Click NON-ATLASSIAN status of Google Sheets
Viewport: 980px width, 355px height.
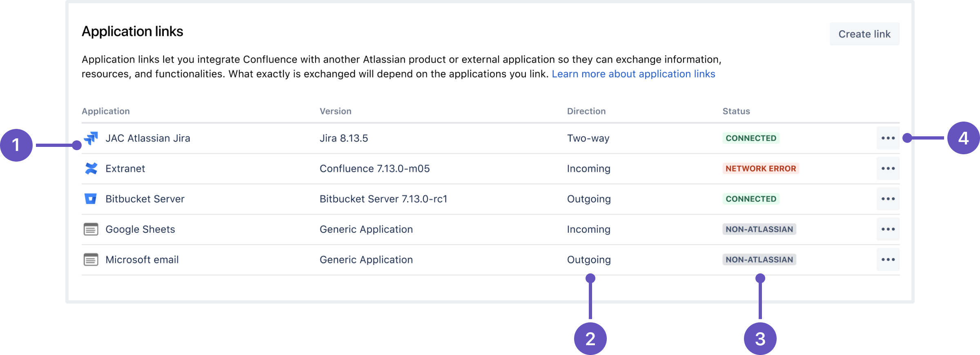click(x=759, y=229)
